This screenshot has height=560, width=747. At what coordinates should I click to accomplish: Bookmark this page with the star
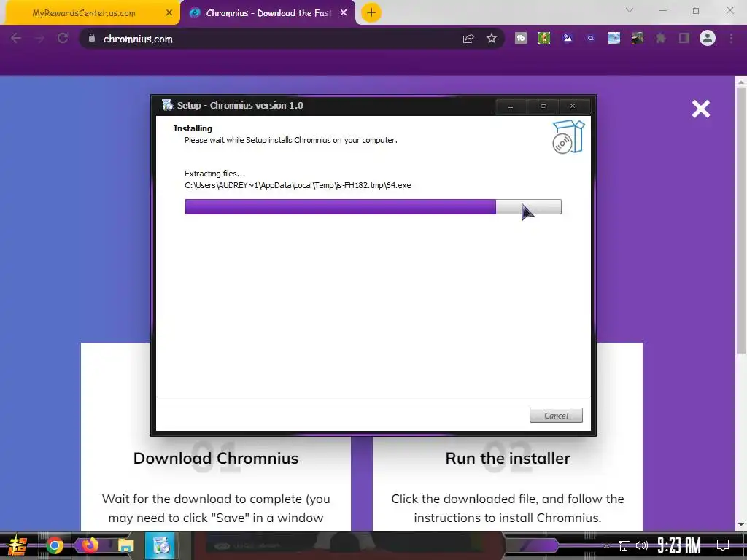pyautogui.click(x=492, y=38)
